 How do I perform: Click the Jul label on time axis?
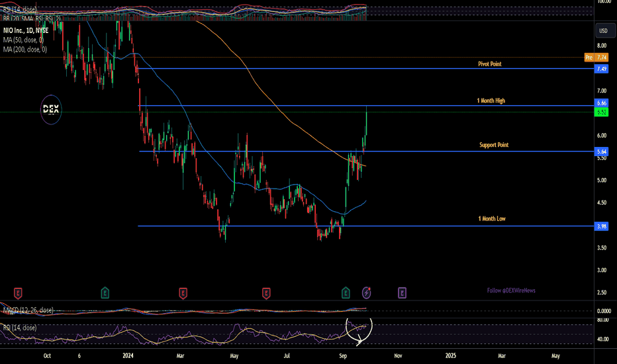287,356
